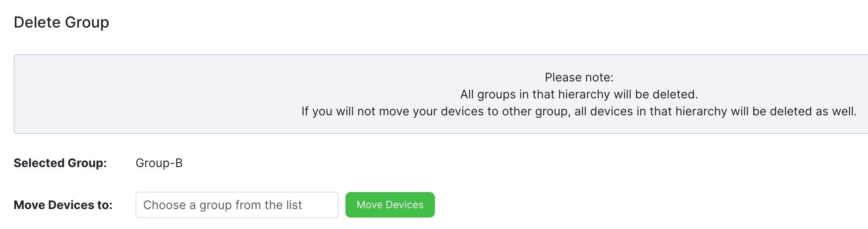
Task: Click the 'deleted as well' text in the warning
Action: pyautogui.click(x=813, y=111)
